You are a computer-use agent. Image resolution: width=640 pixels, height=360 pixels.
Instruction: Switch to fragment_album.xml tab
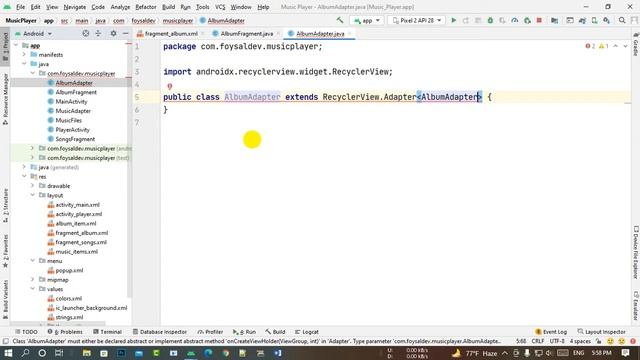171,33
